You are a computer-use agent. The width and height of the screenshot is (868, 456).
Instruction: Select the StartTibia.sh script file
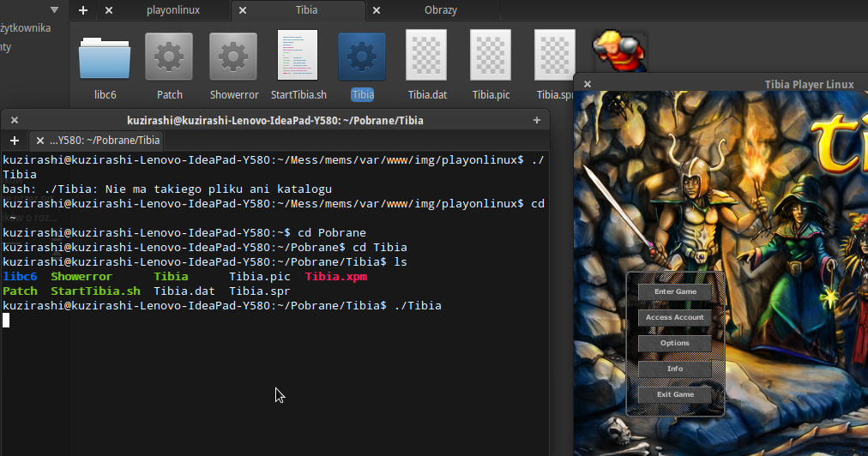coord(298,55)
